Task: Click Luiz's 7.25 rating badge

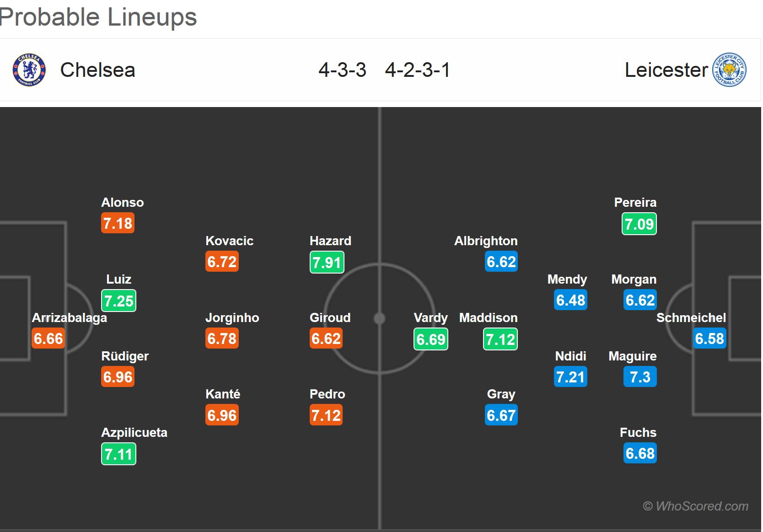Action: (118, 301)
